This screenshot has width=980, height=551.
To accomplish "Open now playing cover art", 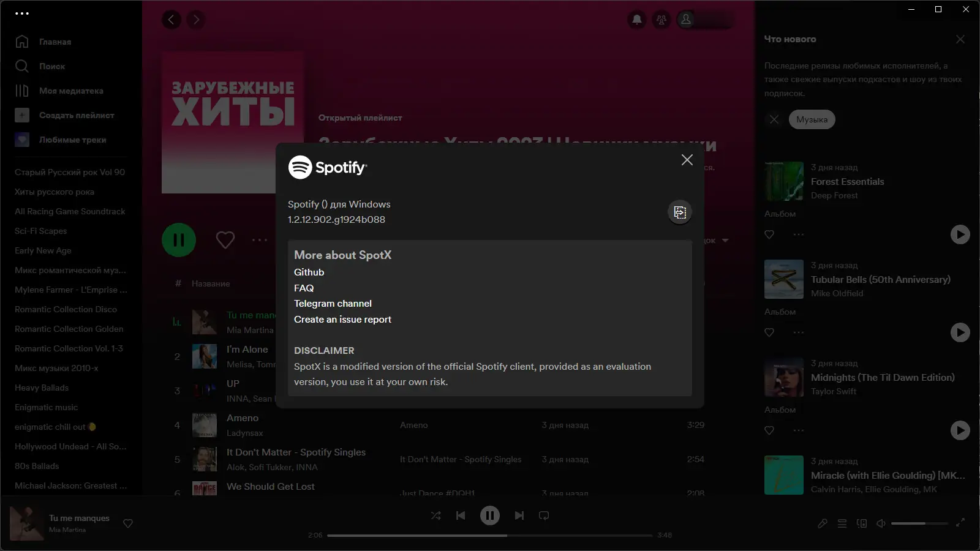I will 26,523.
